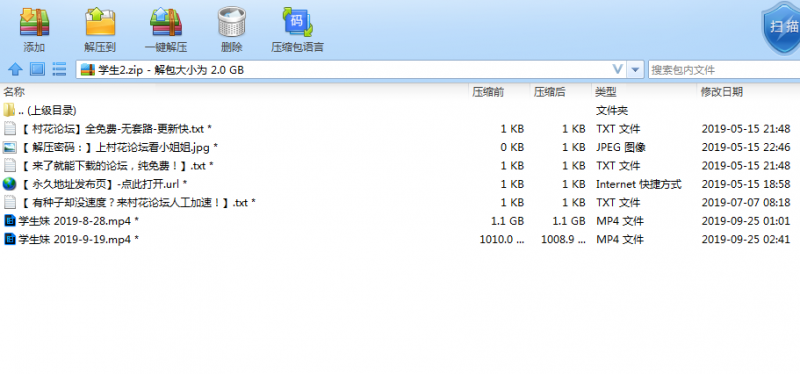Sort files by 名称 column header
Image resolution: width=800 pixels, height=374 pixels.
[x=14, y=92]
